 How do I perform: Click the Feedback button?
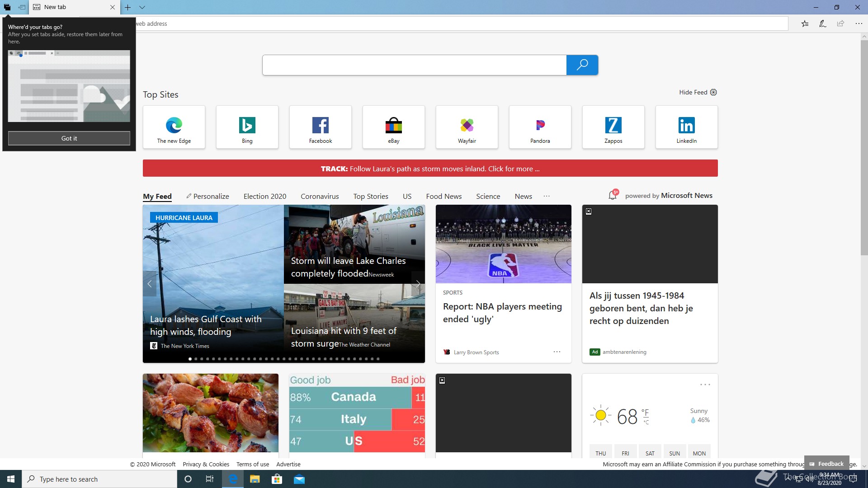pyautogui.click(x=826, y=464)
